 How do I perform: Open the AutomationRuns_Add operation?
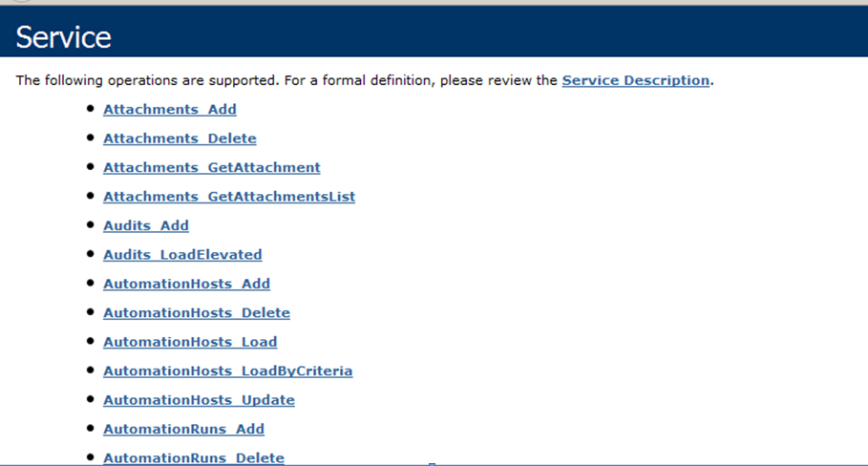click(x=183, y=429)
